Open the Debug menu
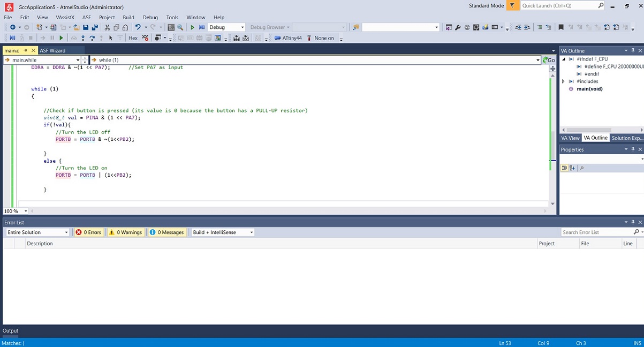This screenshot has width=644, height=347. point(150,17)
